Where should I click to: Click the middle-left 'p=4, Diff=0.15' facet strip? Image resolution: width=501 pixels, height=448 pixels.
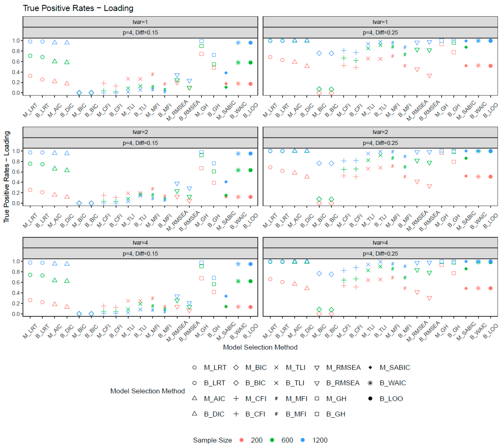click(140, 143)
